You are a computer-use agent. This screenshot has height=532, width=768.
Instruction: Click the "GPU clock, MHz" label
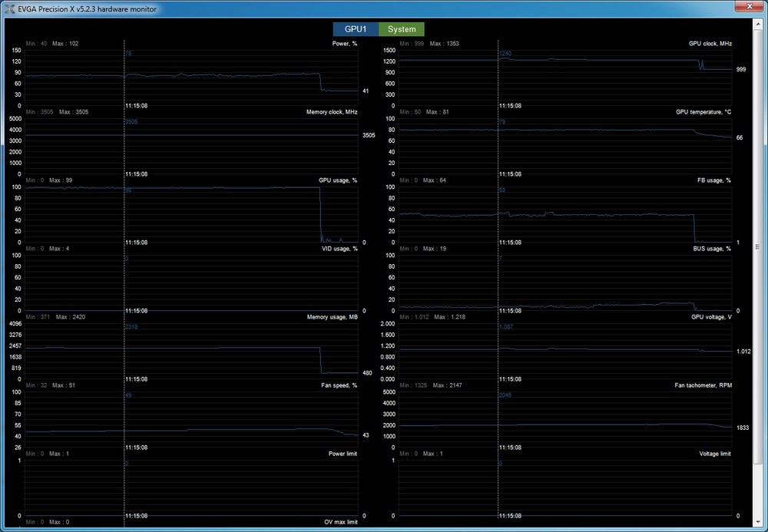point(710,44)
